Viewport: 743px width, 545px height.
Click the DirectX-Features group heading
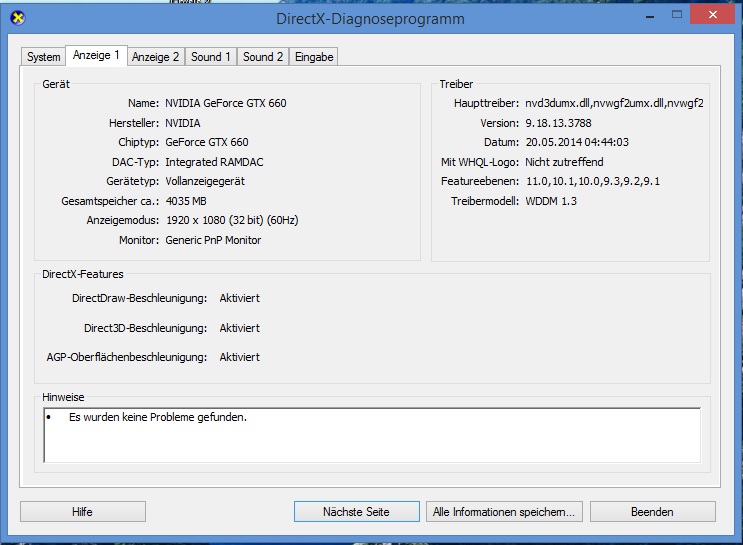[83, 274]
